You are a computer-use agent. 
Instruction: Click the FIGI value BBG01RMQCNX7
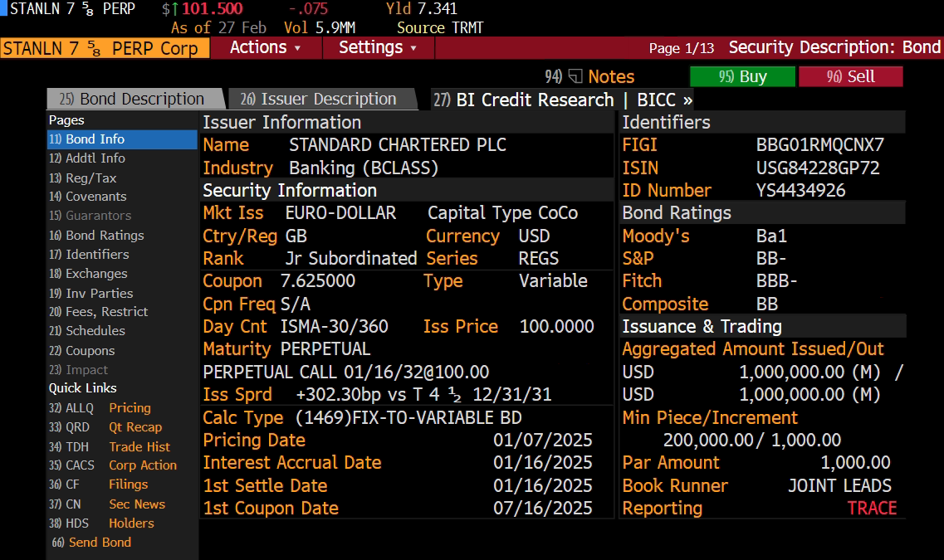coord(820,145)
